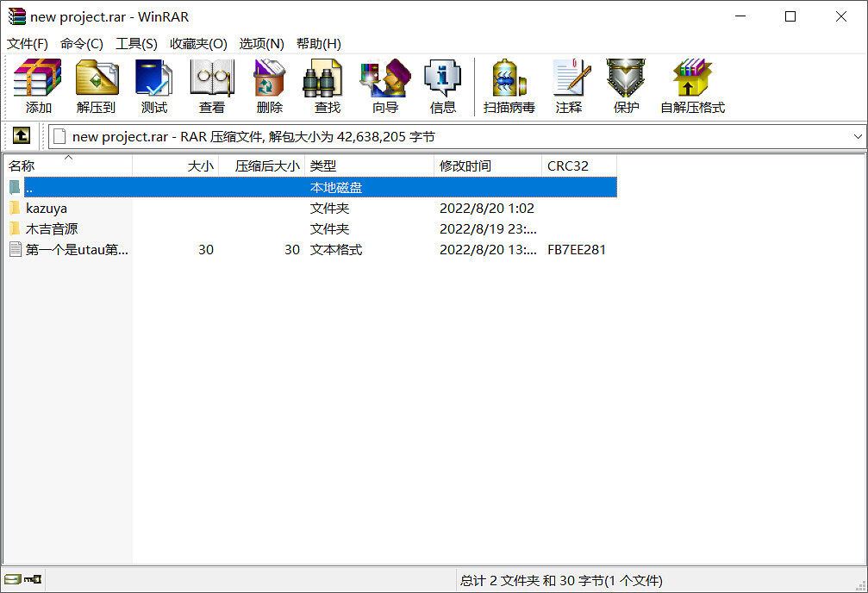The image size is (868, 593).
Task: Select the kazuya folder
Action: 46,208
